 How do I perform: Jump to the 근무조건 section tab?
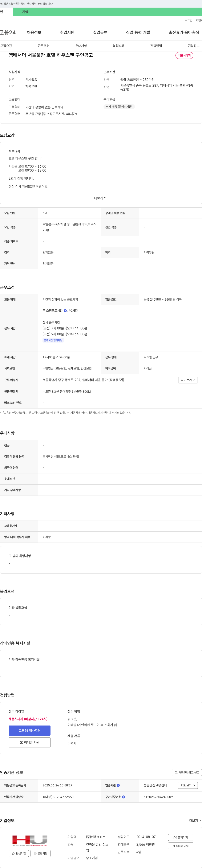tap(44, 46)
